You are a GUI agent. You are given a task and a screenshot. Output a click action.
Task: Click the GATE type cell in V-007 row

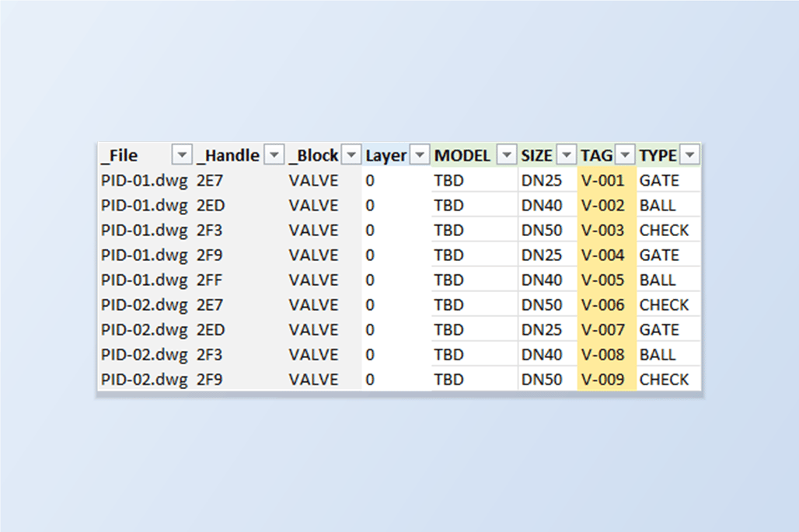coord(668,330)
